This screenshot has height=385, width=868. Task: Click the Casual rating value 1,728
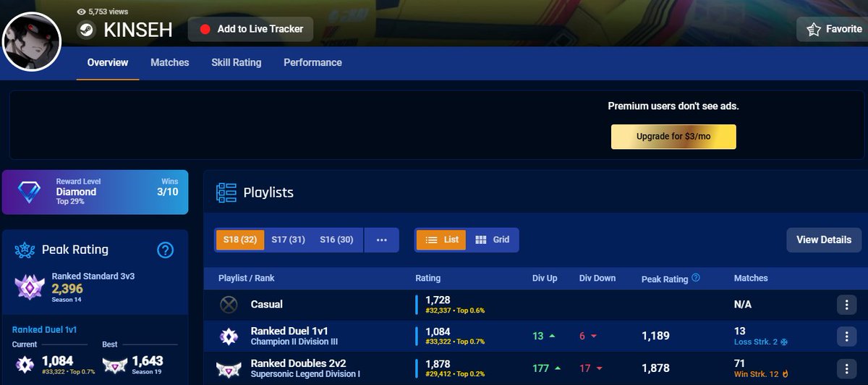tap(438, 300)
